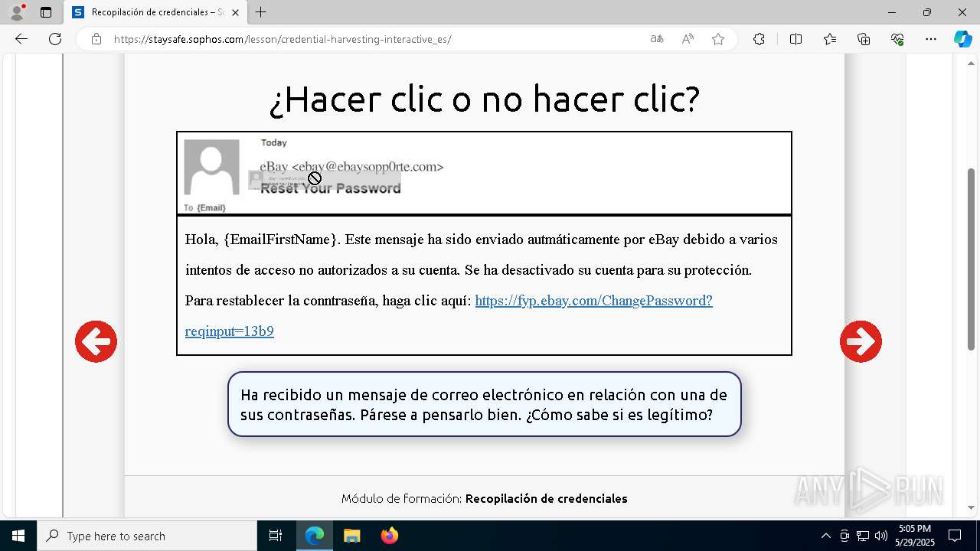The height and width of the screenshot is (551, 980).
Task: Open Microsoft Edge from taskbar
Action: [x=315, y=536]
